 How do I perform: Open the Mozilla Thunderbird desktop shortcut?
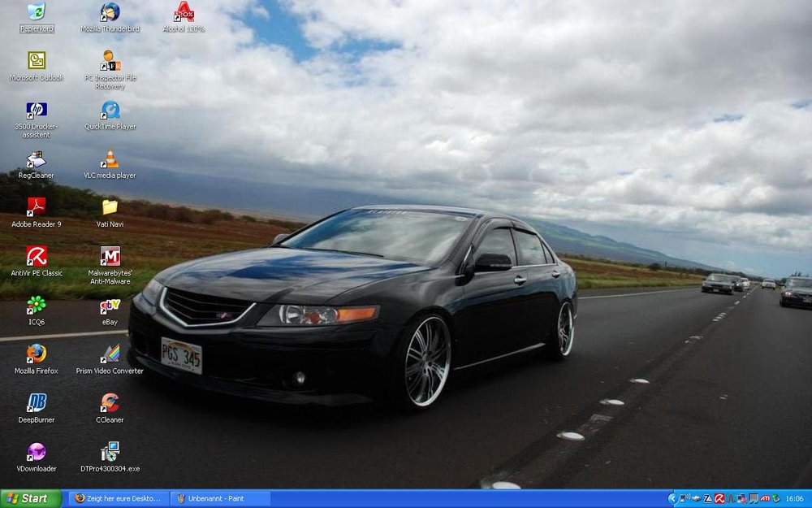click(x=110, y=12)
